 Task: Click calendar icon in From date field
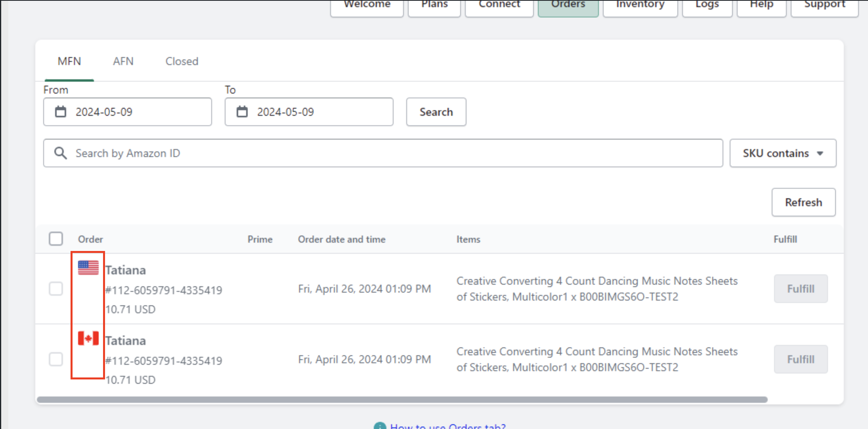tap(61, 112)
